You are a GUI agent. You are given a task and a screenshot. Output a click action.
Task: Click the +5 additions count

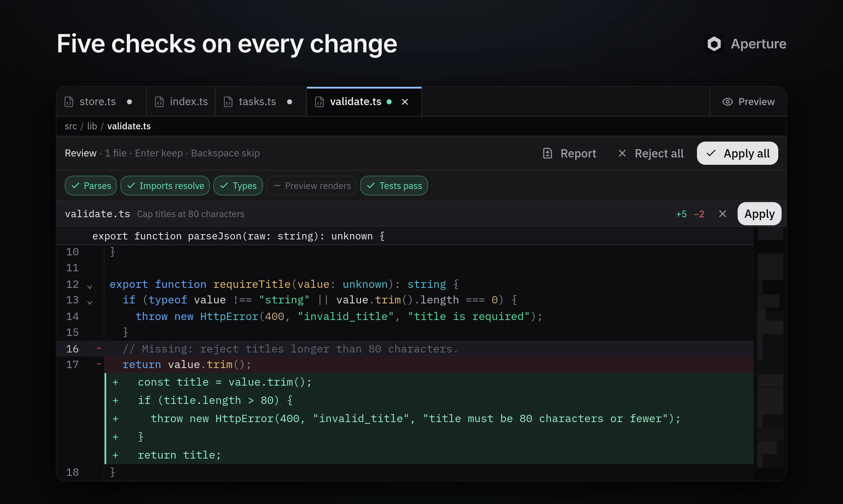click(x=681, y=214)
